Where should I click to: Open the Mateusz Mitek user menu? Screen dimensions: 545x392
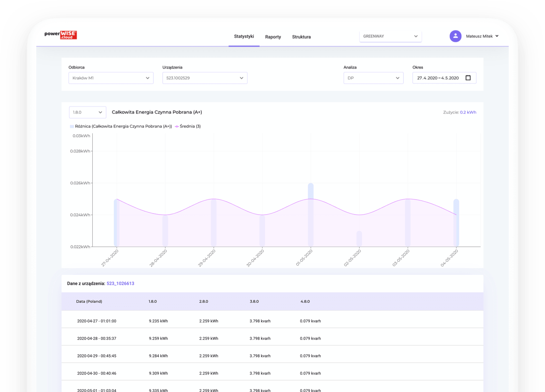(x=482, y=36)
